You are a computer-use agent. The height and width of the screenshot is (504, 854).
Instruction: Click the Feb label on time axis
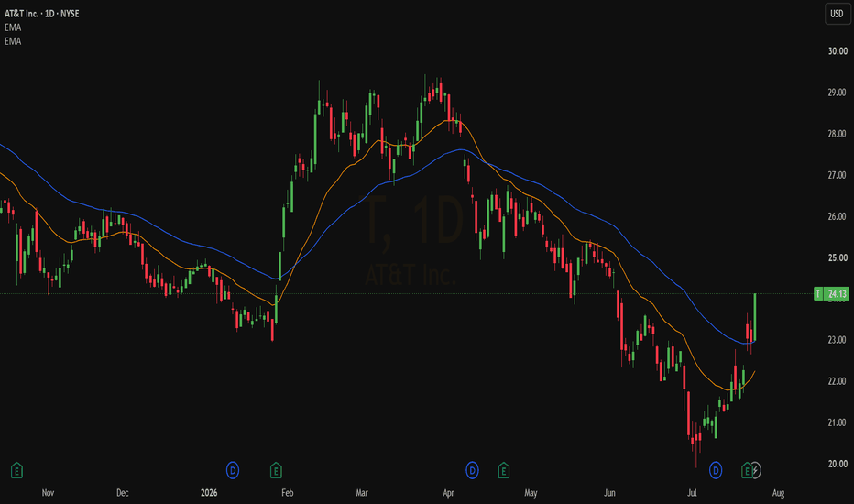(288, 493)
